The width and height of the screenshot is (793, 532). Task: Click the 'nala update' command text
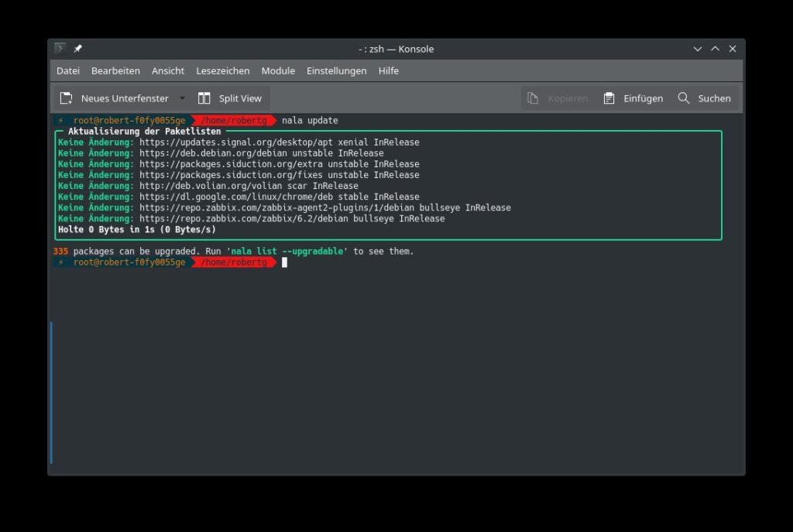[x=310, y=120]
